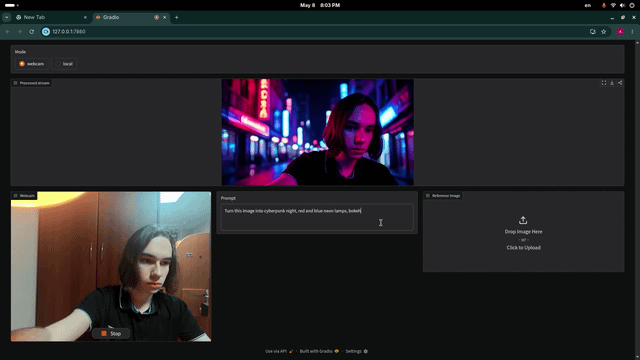Click the Webcam label icon
This screenshot has height=360, width=640.
16,196
